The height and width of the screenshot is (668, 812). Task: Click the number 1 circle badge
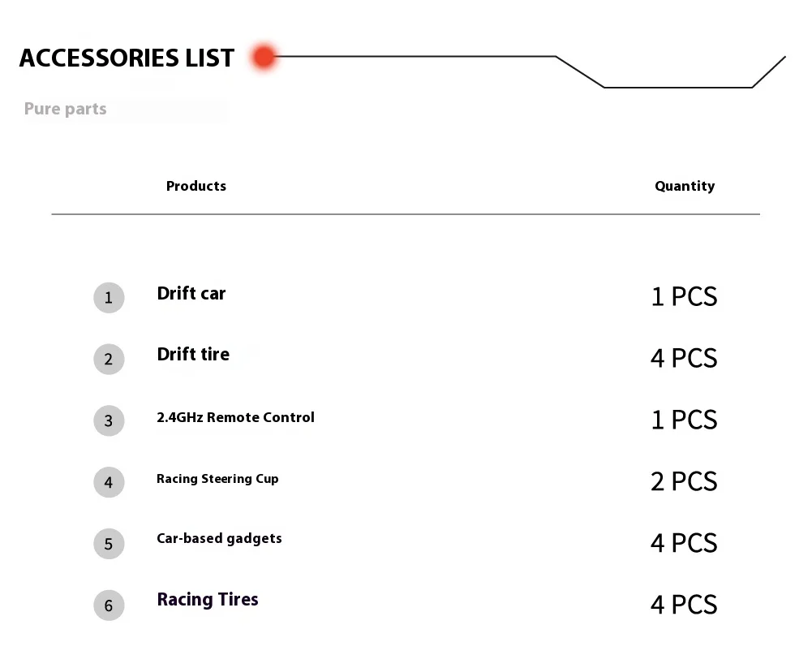109,298
